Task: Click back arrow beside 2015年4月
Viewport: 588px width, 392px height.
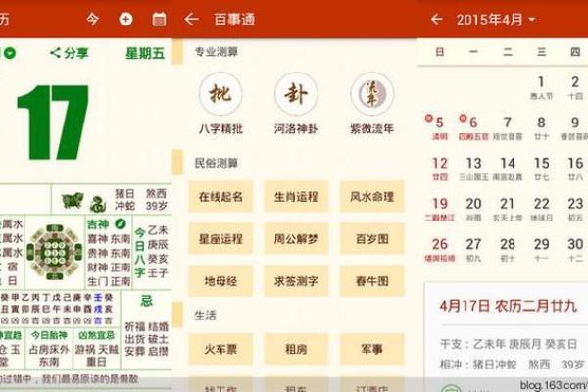Action: coord(437,19)
